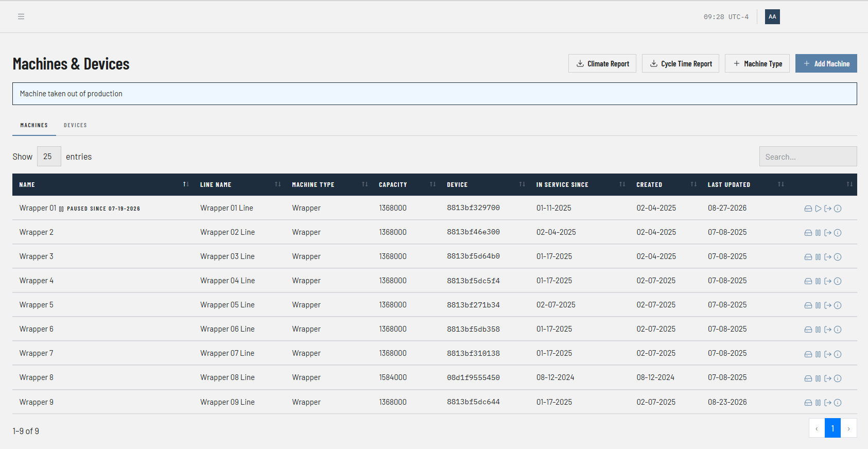
Task: Pause the Wrapper 2 machine
Action: (x=818, y=233)
